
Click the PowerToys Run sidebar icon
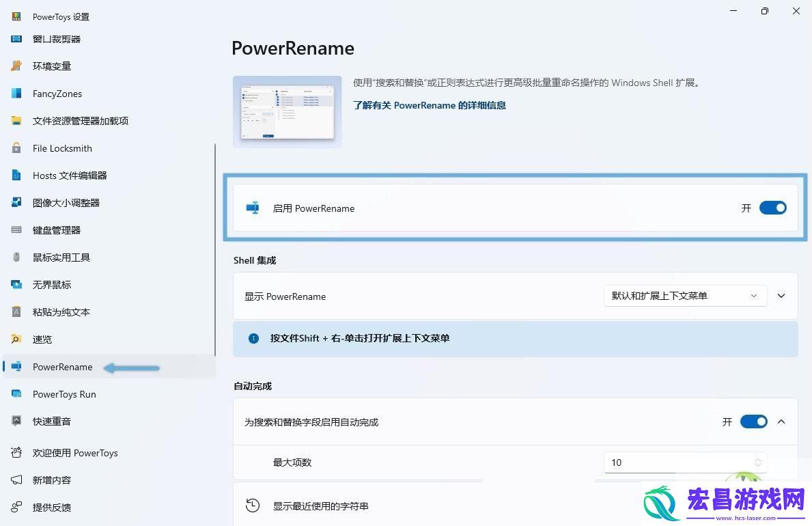click(16, 394)
